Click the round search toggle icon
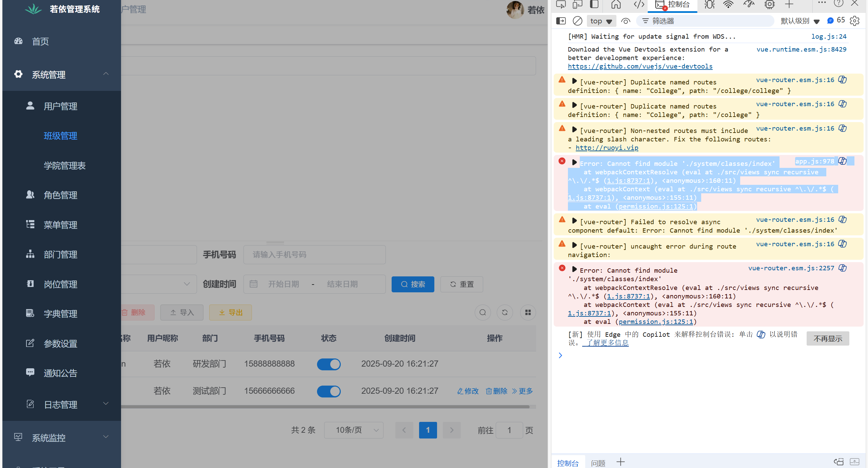The image size is (868, 468). click(x=483, y=312)
